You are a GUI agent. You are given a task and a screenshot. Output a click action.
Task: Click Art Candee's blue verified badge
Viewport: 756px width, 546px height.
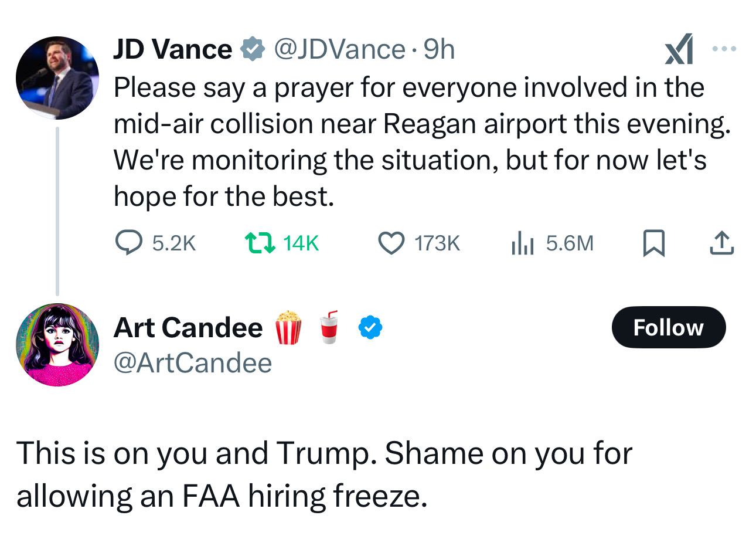370,327
